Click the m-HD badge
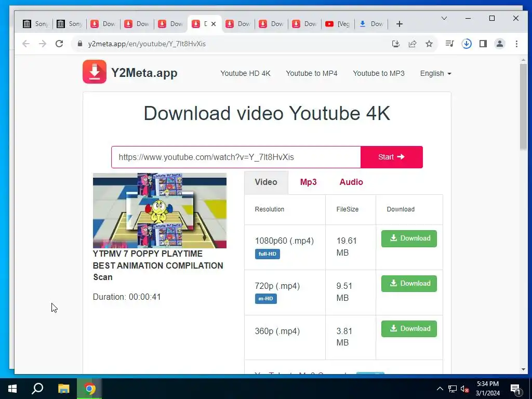 [265, 299]
